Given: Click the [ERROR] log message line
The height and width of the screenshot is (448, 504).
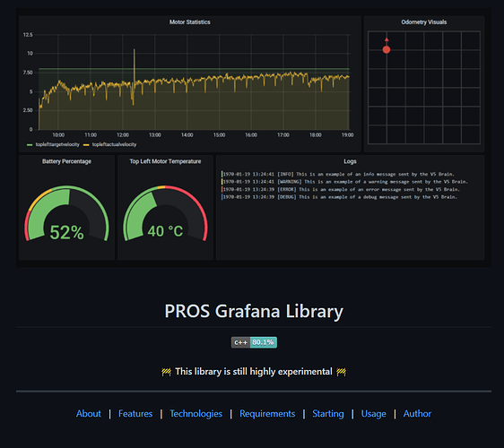Looking at the screenshot, I should coord(341,189).
